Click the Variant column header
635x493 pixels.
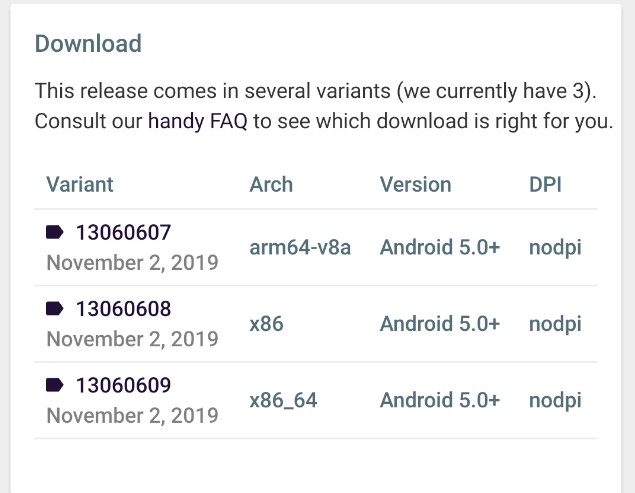[80, 185]
